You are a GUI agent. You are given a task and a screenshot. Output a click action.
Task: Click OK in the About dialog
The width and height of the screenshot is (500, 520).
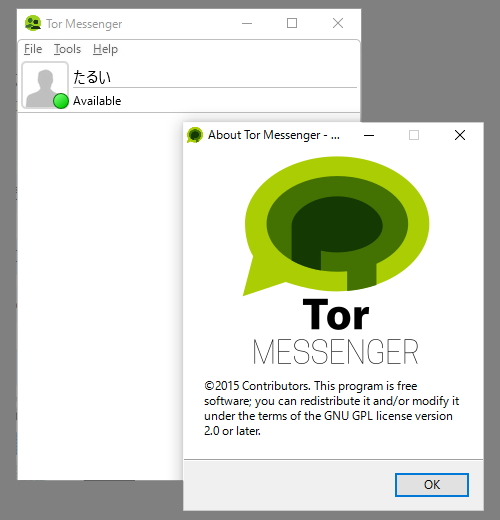point(432,485)
